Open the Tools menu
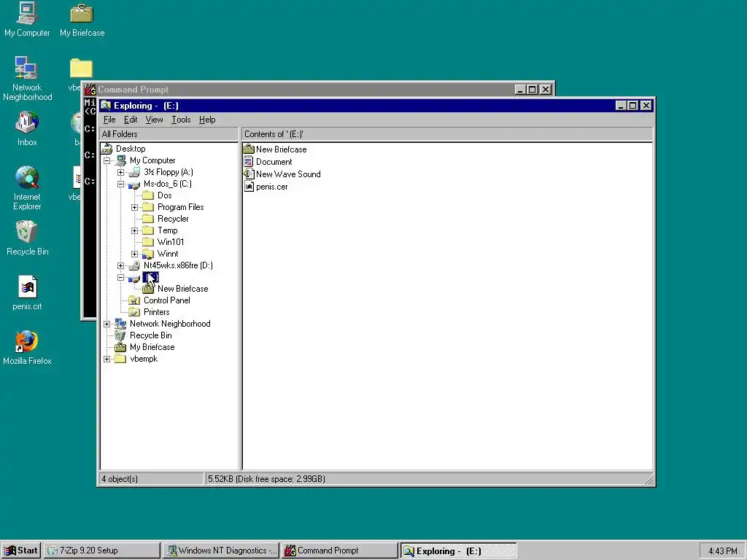The height and width of the screenshot is (560, 747). click(x=181, y=120)
